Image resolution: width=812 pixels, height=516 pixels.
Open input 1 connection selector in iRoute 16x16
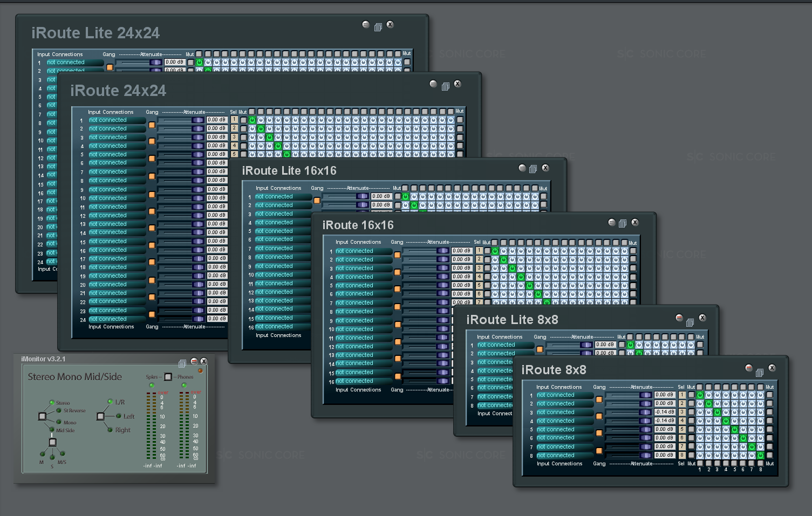tap(364, 251)
